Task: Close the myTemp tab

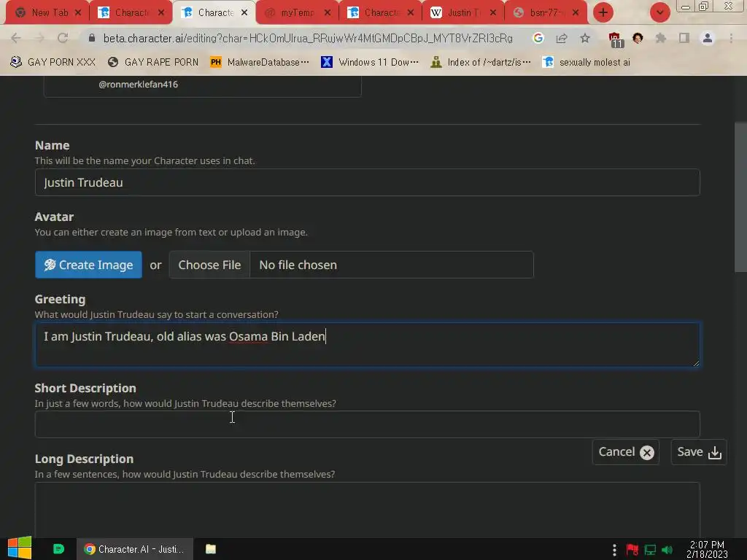Action: pos(328,12)
